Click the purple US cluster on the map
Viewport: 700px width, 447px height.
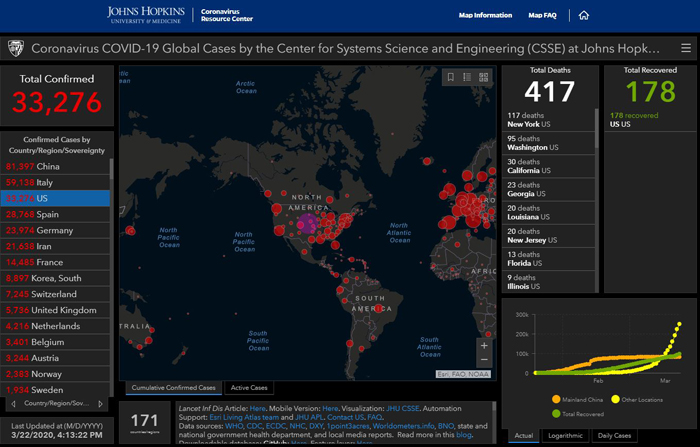(x=307, y=223)
